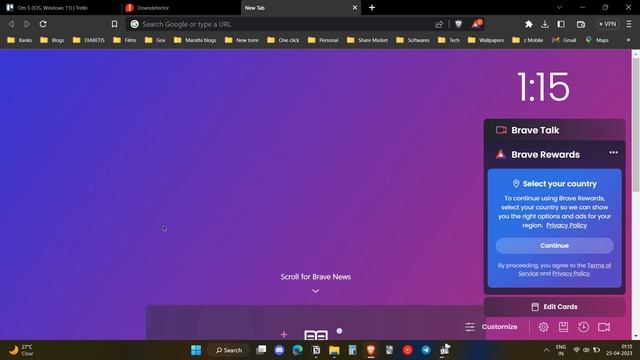The width and height of the screenshot is (640, 360).
Task: Open the One click bookmark folder
Action: tap(283, 40)
